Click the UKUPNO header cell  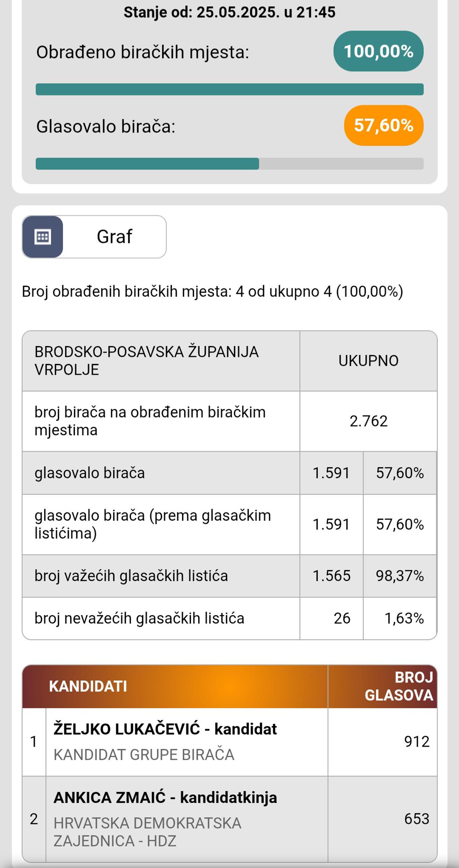[368, 361]
